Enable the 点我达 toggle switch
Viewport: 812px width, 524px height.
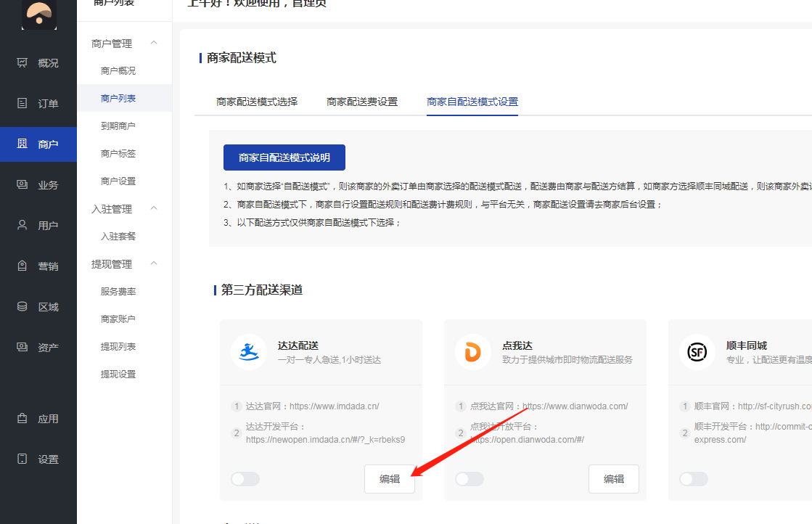[x=469, y=479]
